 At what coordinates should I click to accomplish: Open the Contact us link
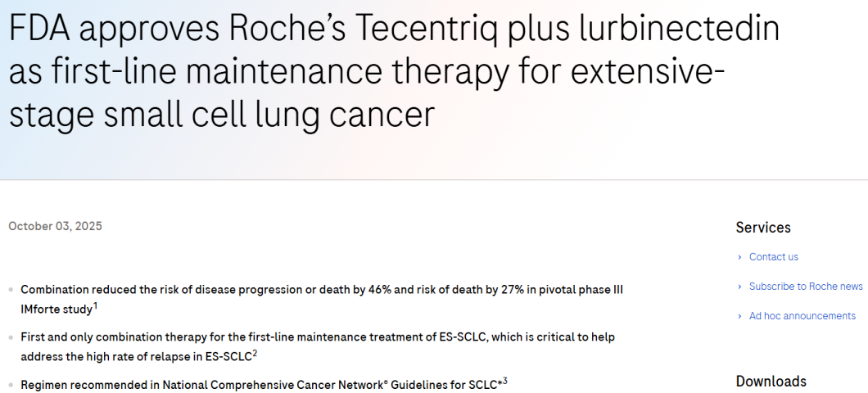773,257
